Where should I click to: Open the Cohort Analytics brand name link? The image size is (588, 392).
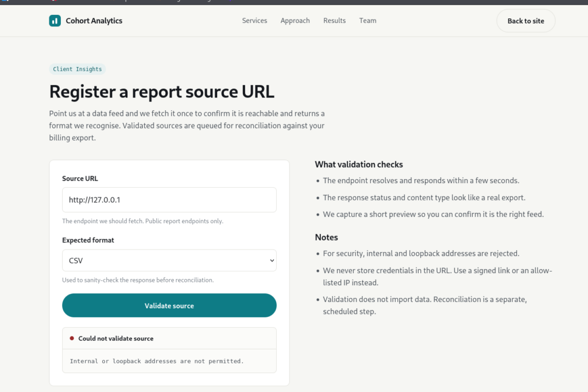94,21
